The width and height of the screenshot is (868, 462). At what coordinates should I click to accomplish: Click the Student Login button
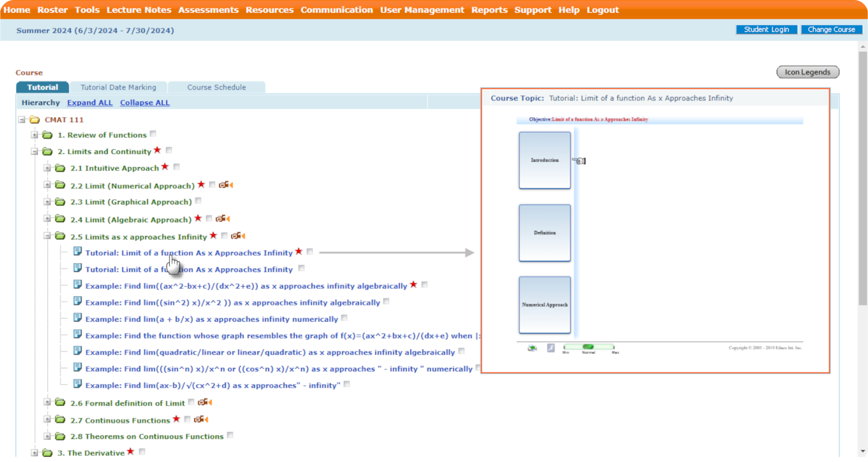click(x=767, y=30)
